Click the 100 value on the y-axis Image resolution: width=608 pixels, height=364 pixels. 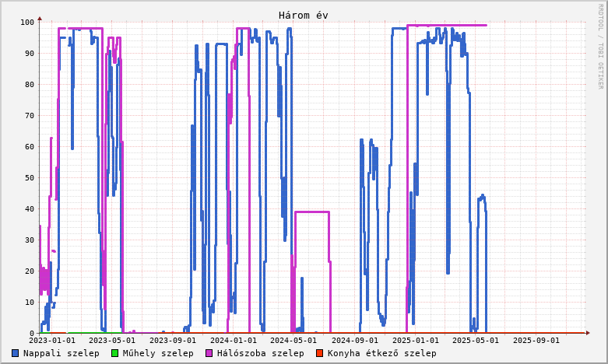coord(27,22)
